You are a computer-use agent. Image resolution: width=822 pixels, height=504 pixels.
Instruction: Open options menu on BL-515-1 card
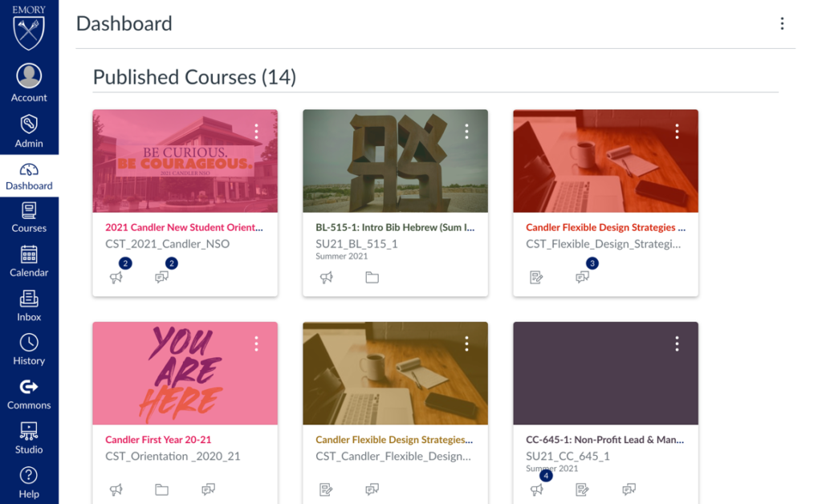pyautogui.click(x=466, y=132)
